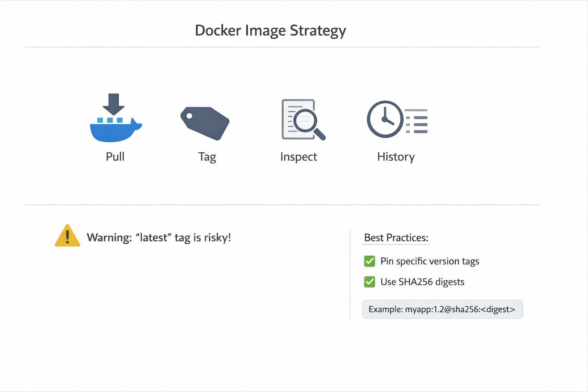Click the 'latest' tag is risky warning text
Viewport: 588px width, 392px height.
click(159, 238)
